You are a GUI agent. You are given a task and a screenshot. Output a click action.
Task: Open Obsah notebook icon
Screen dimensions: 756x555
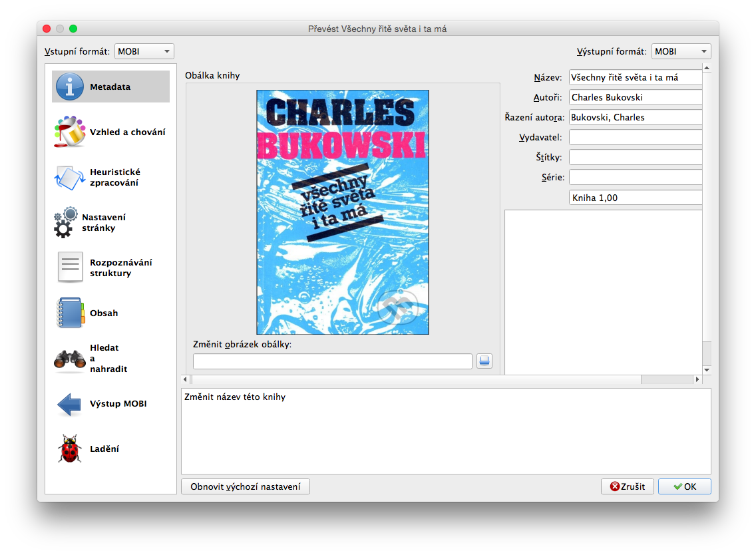(69, 313)
